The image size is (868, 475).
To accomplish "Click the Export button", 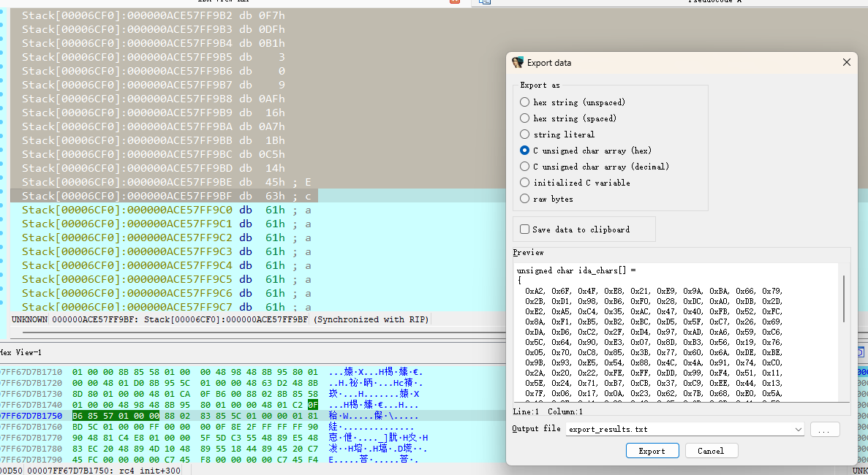I will [652, 451].
